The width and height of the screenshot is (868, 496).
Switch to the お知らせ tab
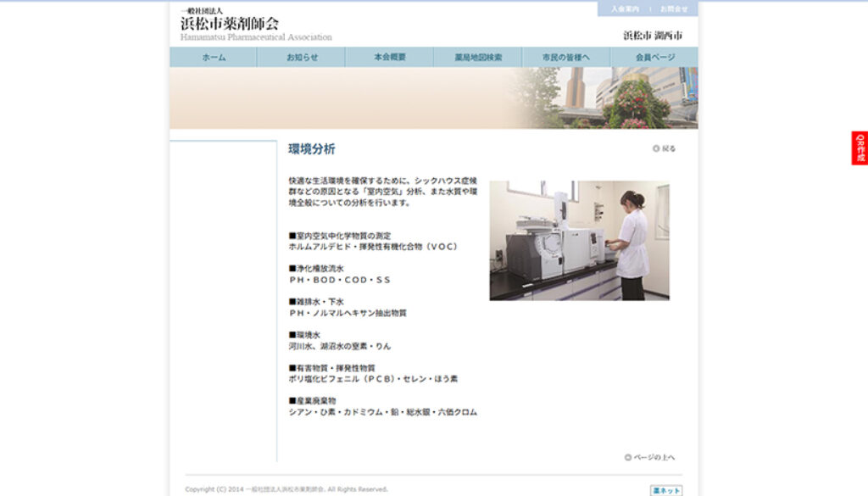pyautogui.click(x=301, y=57)
